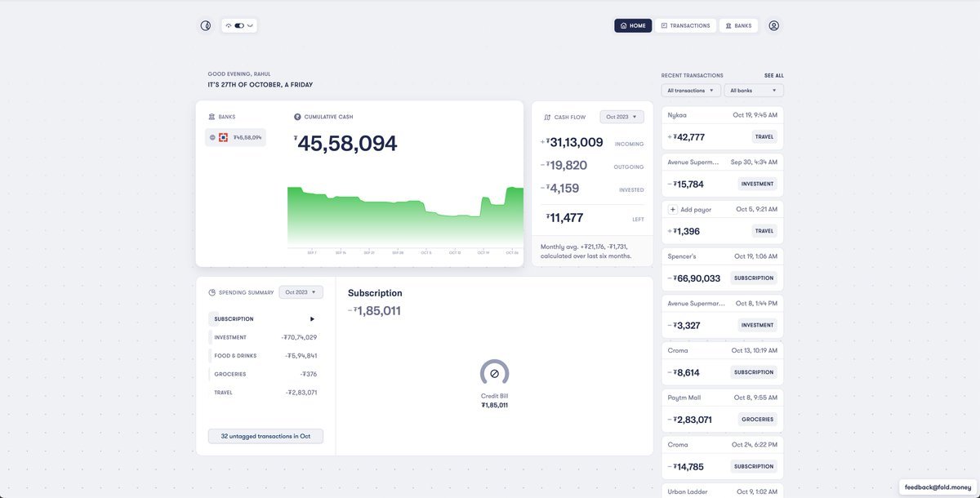Click the Travel tag on the ₹1,396 transaction
The height and width of the screenshot is (498, 980).
[764, 231]
